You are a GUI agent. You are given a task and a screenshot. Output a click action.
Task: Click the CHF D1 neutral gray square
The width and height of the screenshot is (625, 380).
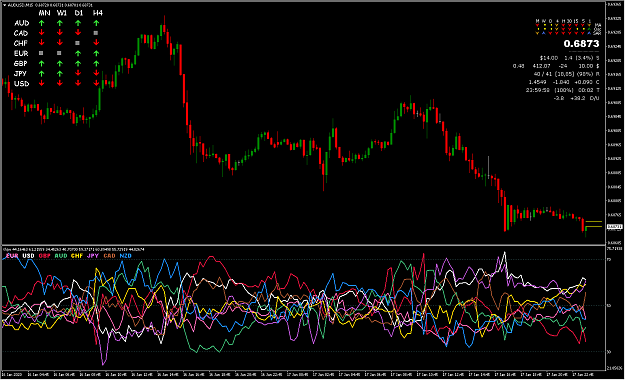click(77, 43)
